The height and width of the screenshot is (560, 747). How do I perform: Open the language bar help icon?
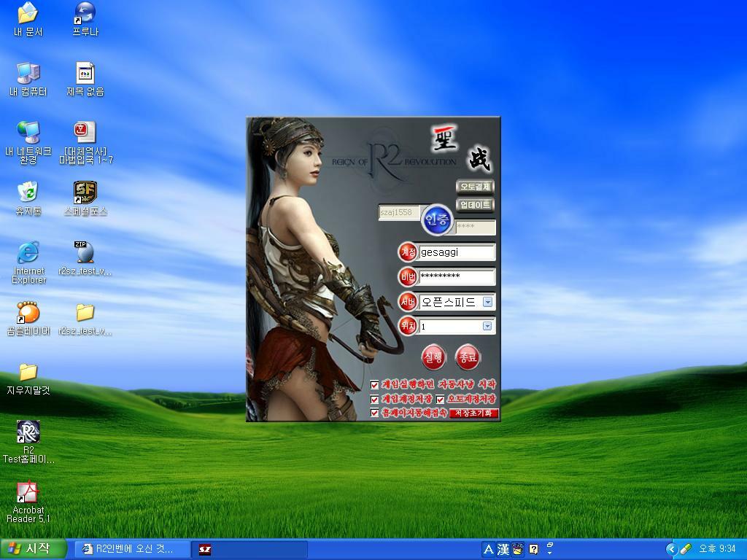[x=533, y=550]
